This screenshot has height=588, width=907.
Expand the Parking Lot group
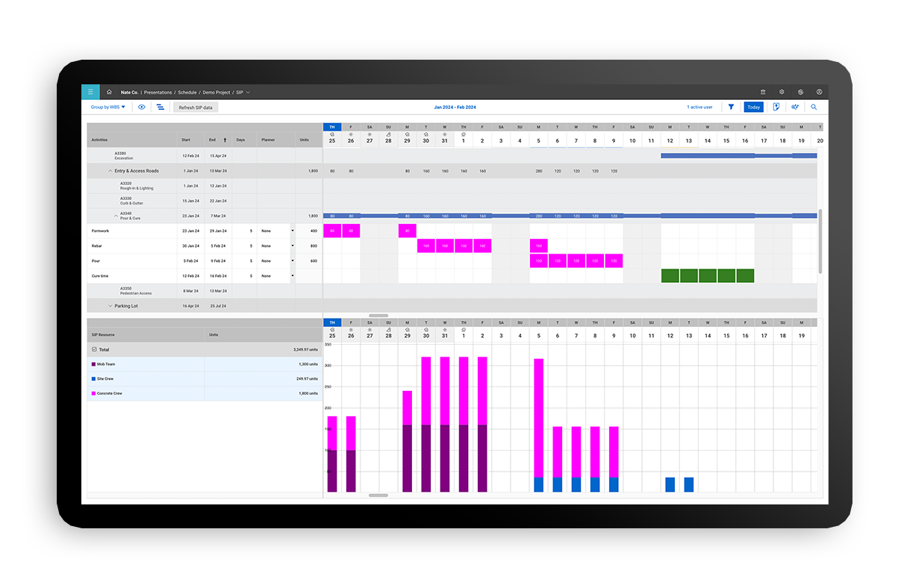110,305
